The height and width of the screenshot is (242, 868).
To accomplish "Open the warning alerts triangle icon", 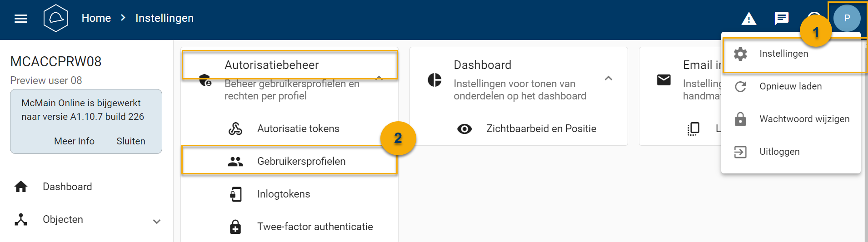I will 748,19.
